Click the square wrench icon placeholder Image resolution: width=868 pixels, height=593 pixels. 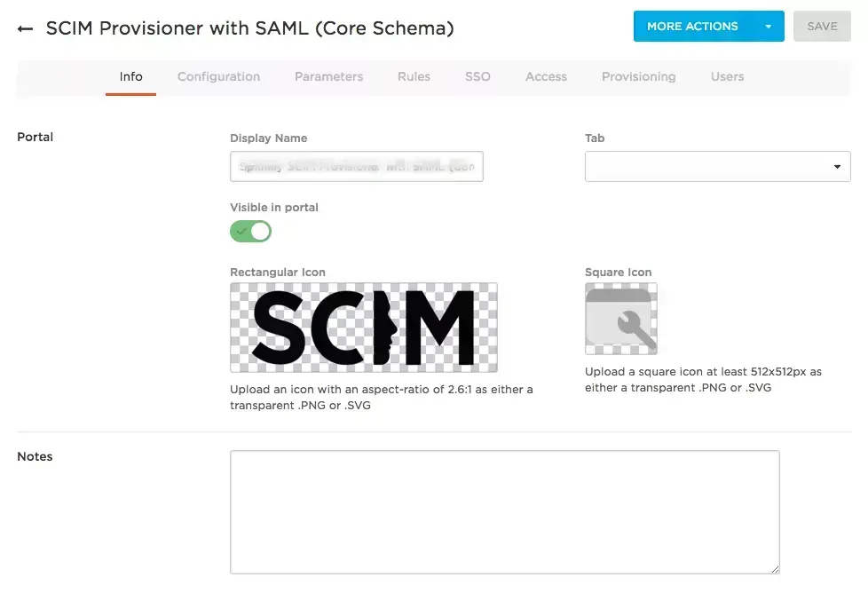point(621,319)
